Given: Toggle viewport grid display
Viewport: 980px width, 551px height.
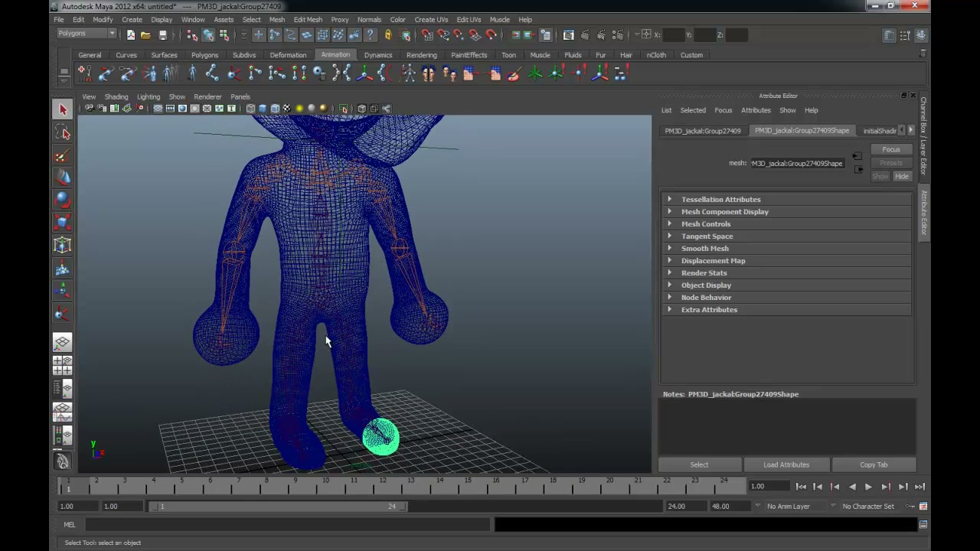Looking at the screenshot, I should (158, 109).
